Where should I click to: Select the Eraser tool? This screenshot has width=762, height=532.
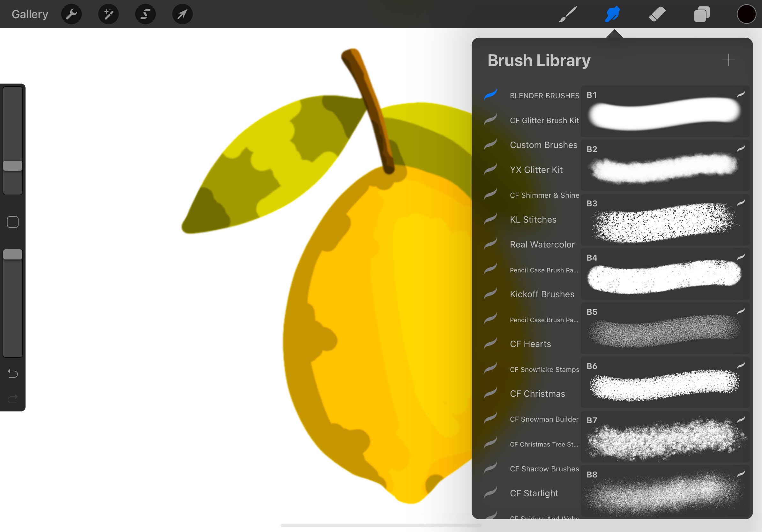point(654,14)
